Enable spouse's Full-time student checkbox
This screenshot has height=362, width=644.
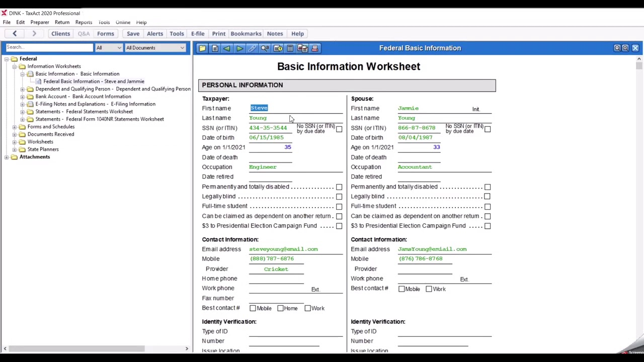pyautogui.click(x=488, y=207)
